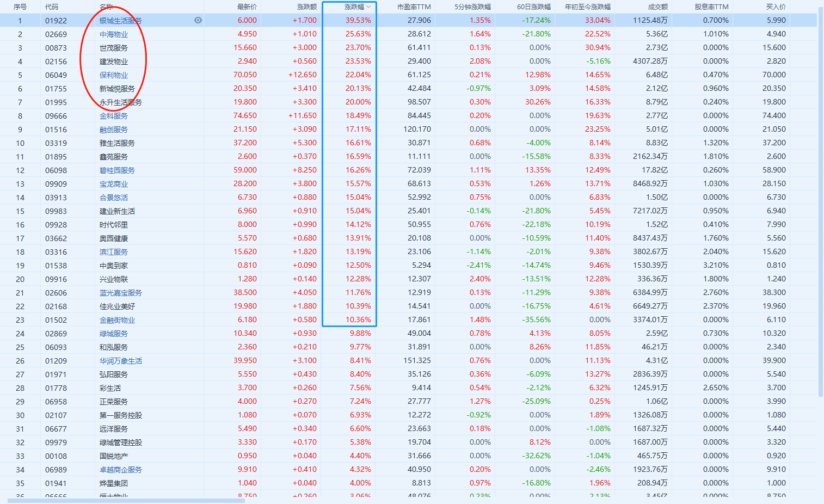Screen dimensions: 824x504
Task: Select the 建业新生活 stock name
Action: 118,211
